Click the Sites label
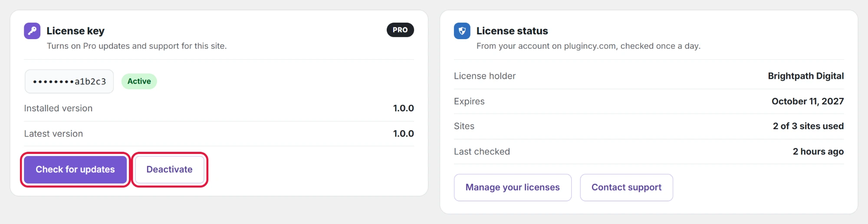This screenshot has height=224, width=868. pos(464,126)
